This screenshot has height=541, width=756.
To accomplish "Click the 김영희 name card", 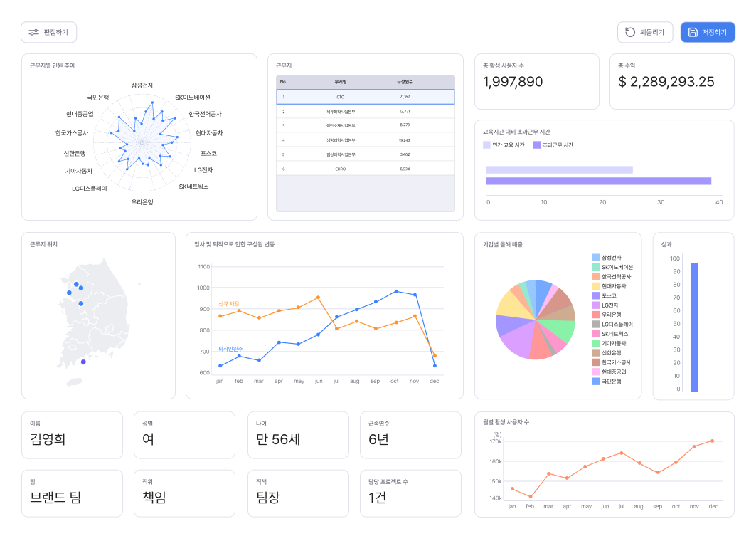I will 72,435.
